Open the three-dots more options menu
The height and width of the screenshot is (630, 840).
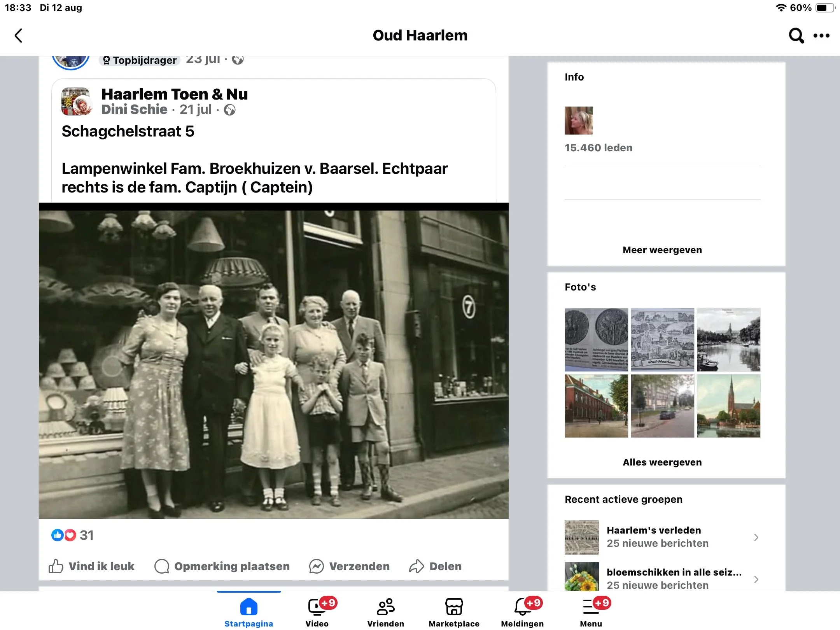click(x=821, y=35)
